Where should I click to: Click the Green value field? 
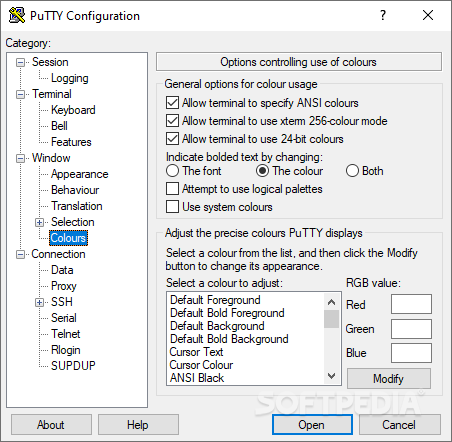411,329
